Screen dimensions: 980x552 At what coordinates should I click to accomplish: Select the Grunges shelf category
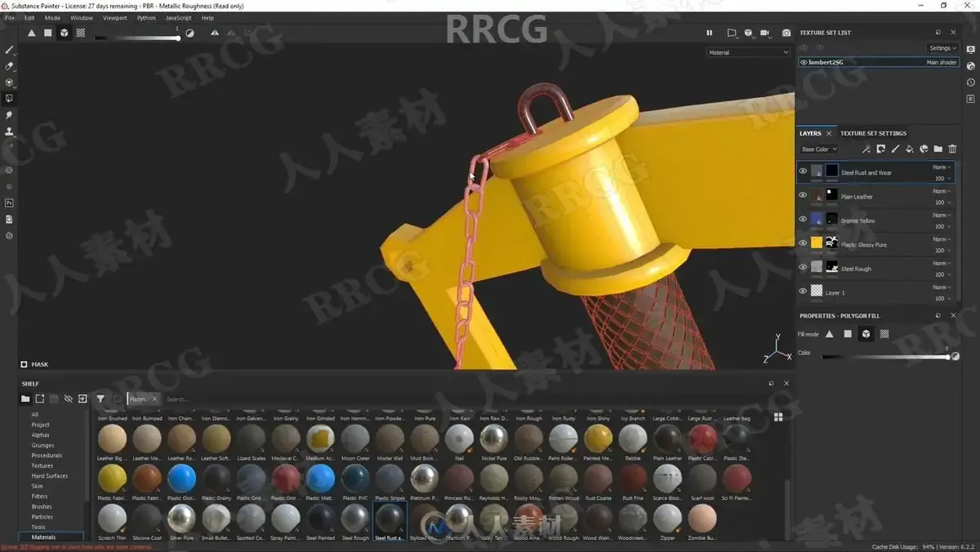point(42,445)
